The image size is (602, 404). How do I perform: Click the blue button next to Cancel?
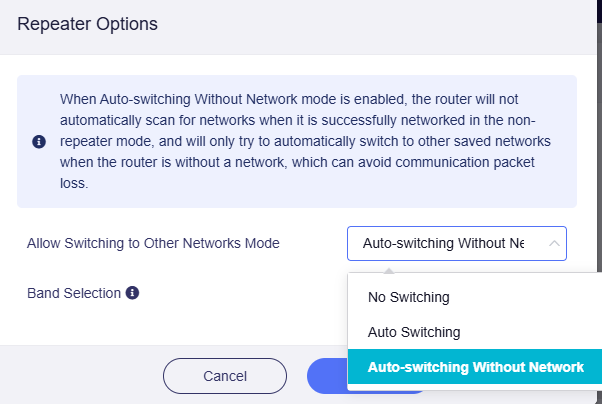pos(327,376)
